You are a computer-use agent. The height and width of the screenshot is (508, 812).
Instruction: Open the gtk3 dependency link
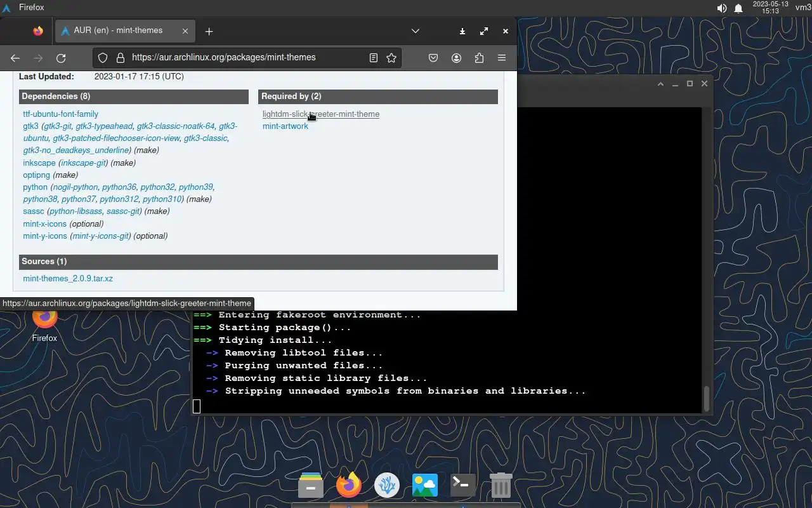pos(30,126)
